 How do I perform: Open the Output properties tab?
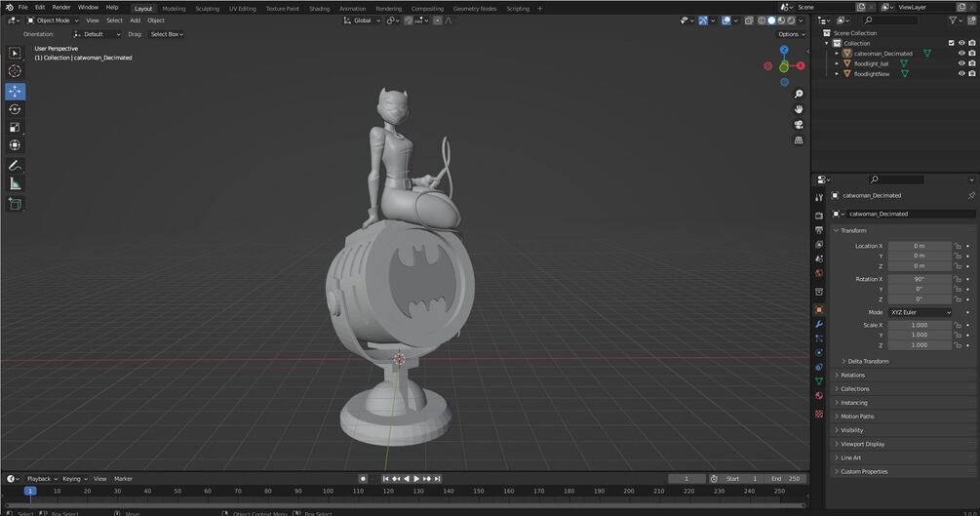[x=819, y=230]
